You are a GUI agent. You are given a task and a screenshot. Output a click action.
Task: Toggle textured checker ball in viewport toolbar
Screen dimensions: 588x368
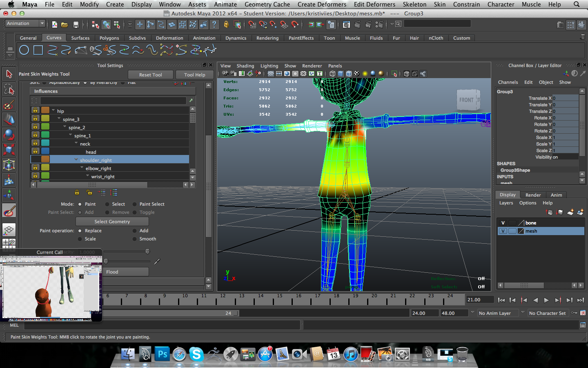356,74
